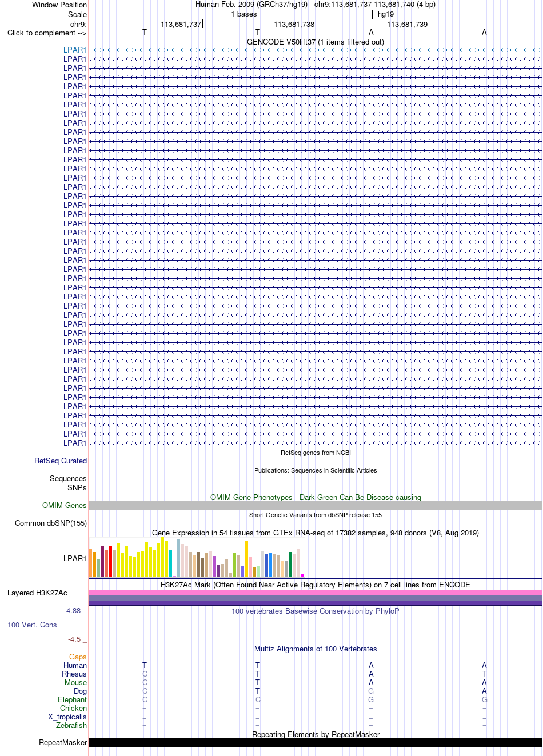Image resolution: width=543 pixels, height=756 pixels.
Task: Click the '1 bases' scale bar label
Action: coord(244,14)
